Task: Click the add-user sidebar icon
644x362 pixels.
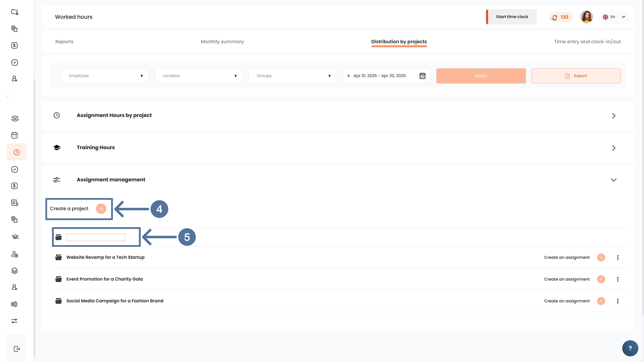Action: [x=14, y=254]
